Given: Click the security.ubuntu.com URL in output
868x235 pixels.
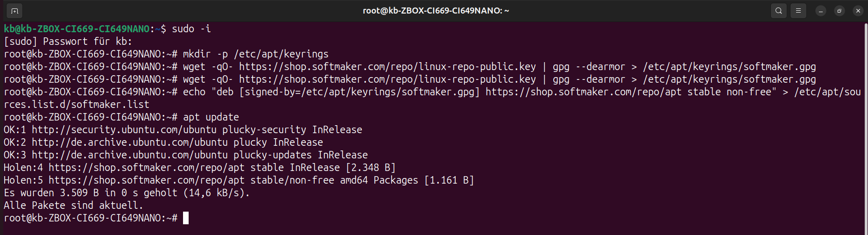Looking at the screenshot, I should (124, 129).
